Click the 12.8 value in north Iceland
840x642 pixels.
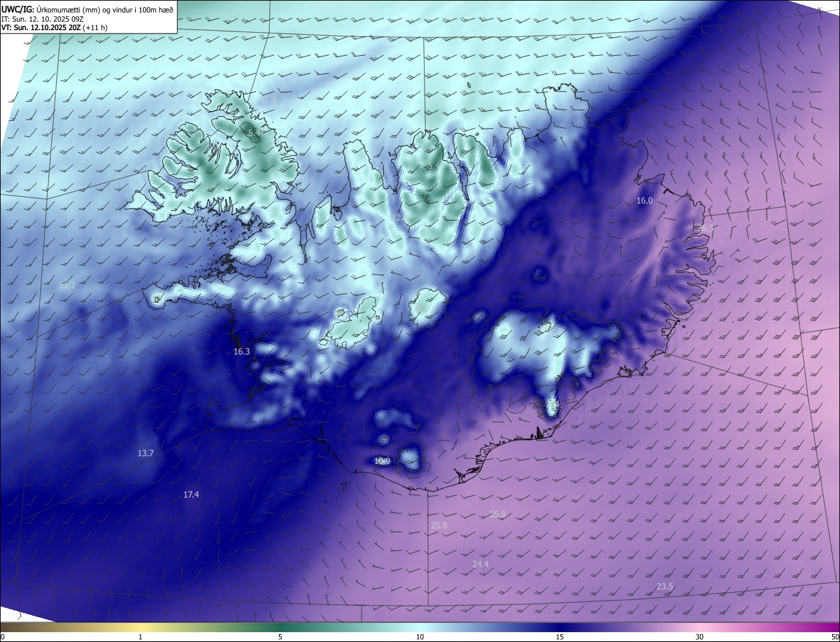pyautogui.click(x=402, y=217)
